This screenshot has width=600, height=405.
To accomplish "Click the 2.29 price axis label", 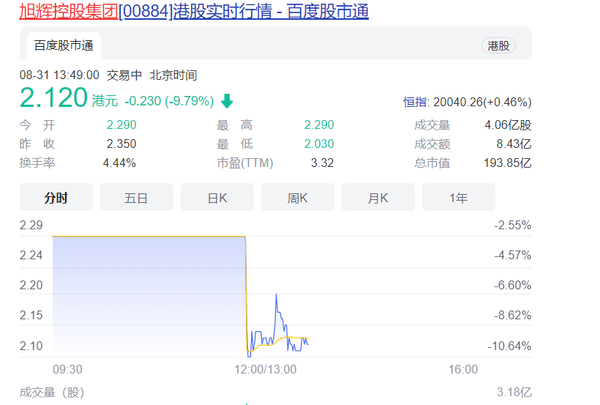I will [x=31, y=225].
